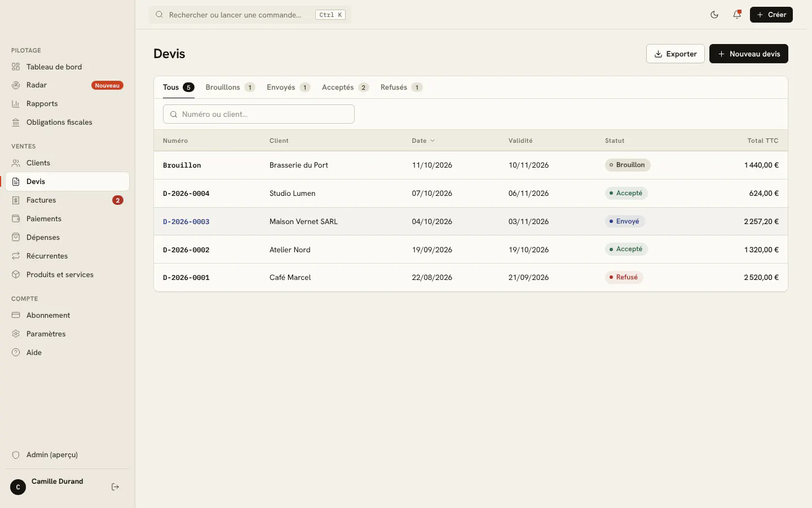812x508 pixels.
Task: Click the Rapports chart icon
Action: (x=16, y=104)
